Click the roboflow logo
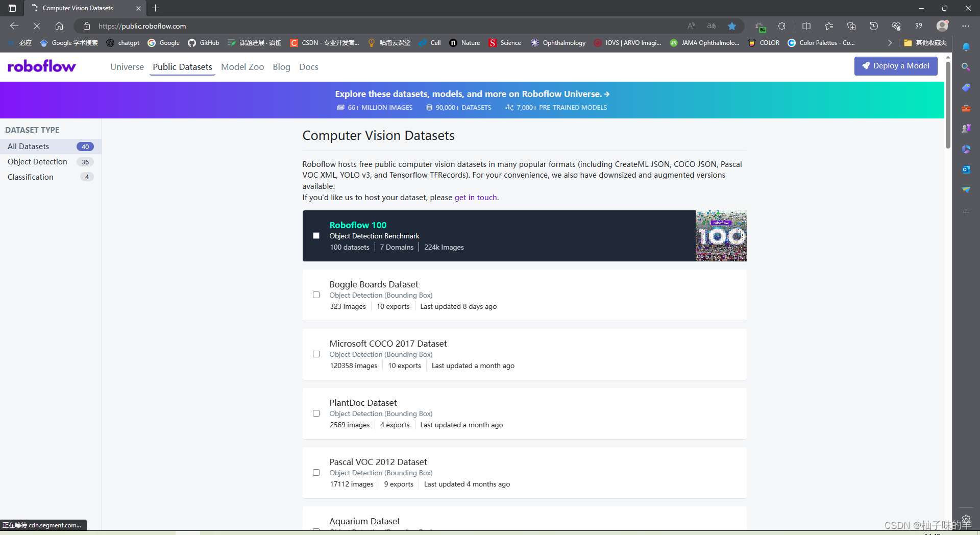This screenshot has height=535, width=980. click(42, 66)
